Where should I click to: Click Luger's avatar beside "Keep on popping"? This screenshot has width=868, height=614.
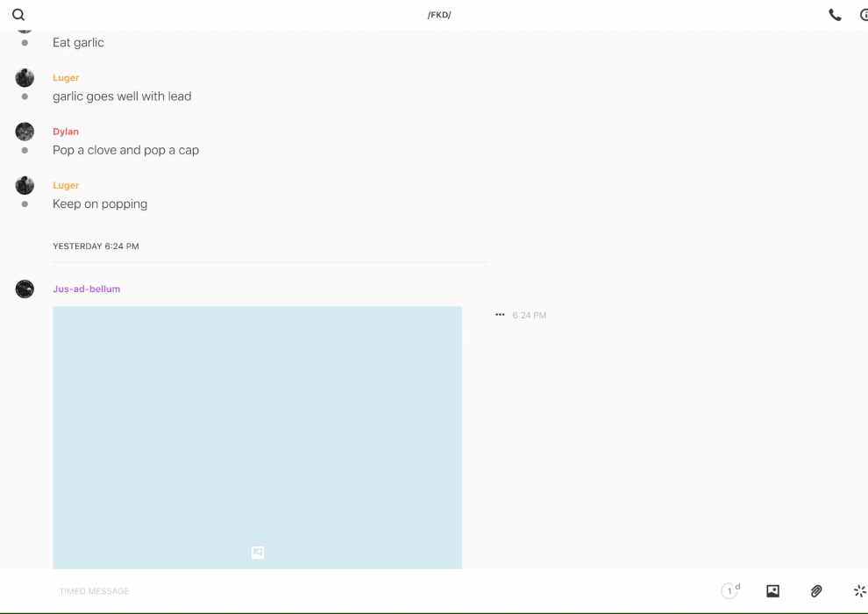point(25,185)
